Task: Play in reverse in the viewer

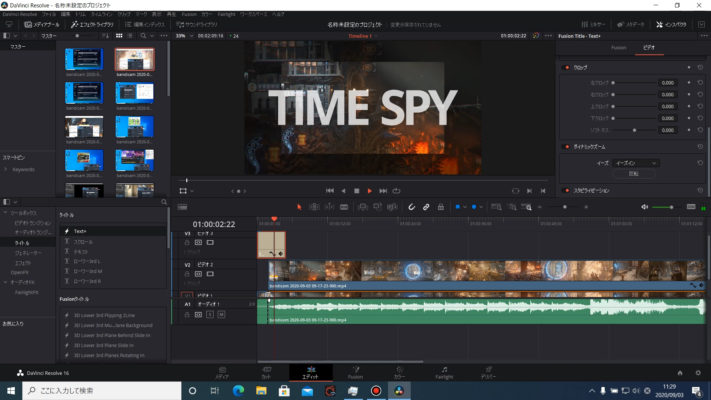Action: [343, 191]
